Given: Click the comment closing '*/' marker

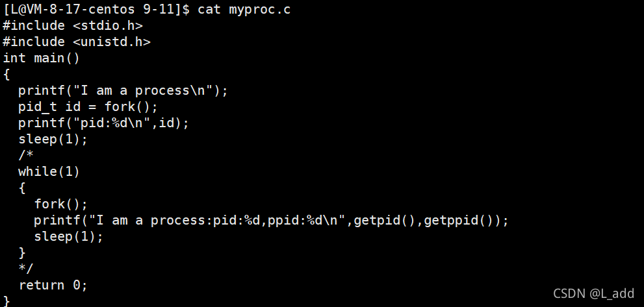Looking at the screenshot, I should (x=25, y=269).
